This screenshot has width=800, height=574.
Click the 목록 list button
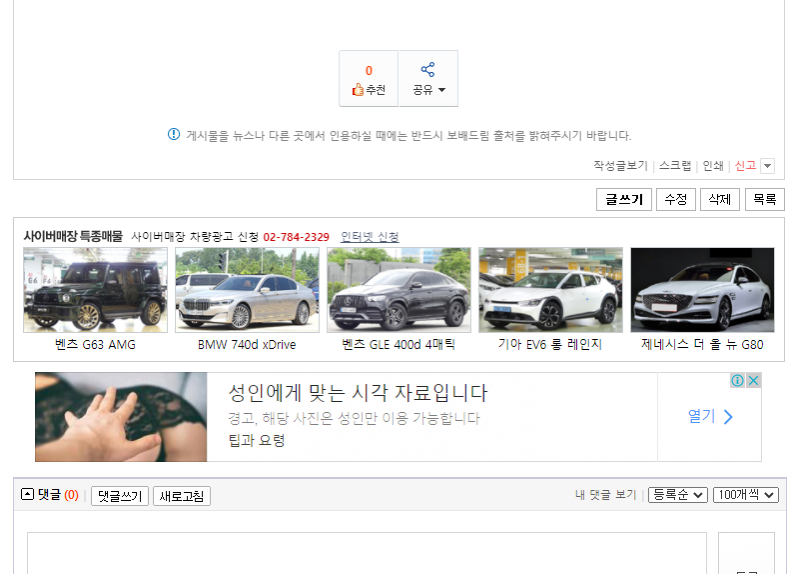[764, 199]
